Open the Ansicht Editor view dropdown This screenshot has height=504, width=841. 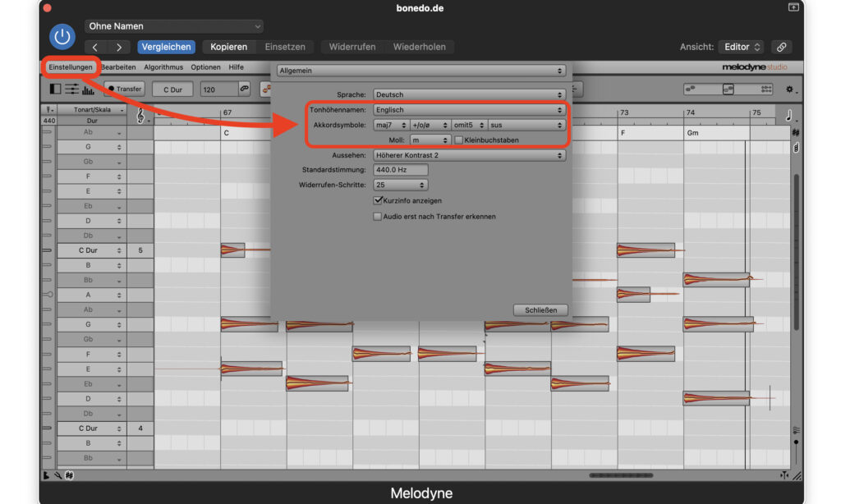point(741,47)
